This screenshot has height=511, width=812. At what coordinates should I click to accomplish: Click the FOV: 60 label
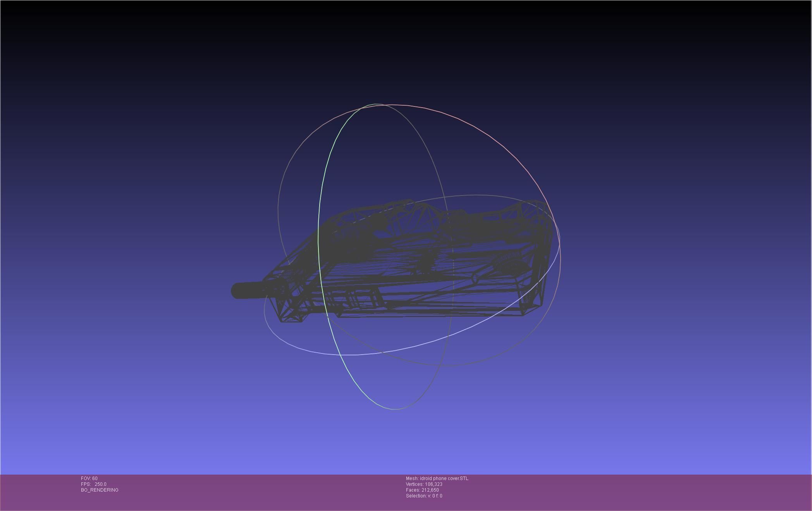pos(89,478)
